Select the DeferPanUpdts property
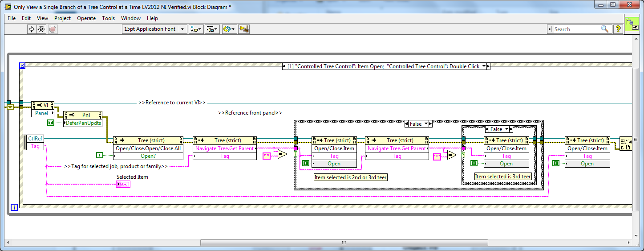644x251 pixels. pyautogui.click(x=83, y=123)
